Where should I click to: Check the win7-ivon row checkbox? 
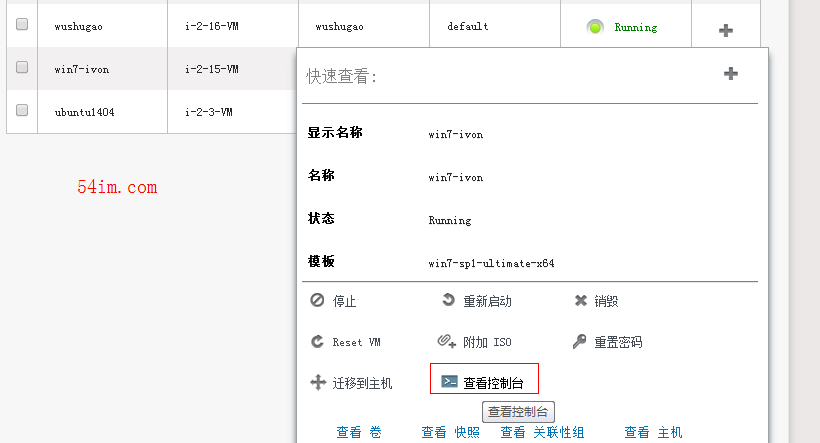pyautogui.click(x=22, y=67)
